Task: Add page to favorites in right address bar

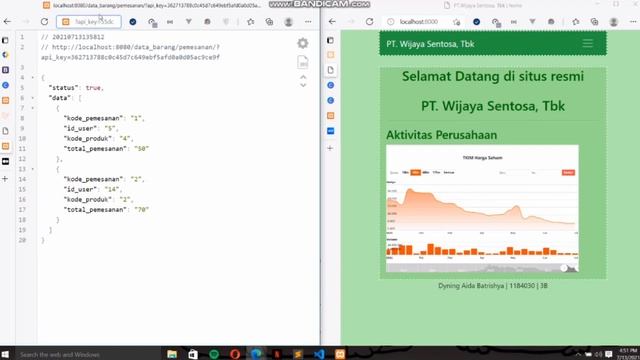Action: pyautogui.click(x=457, y=22)
